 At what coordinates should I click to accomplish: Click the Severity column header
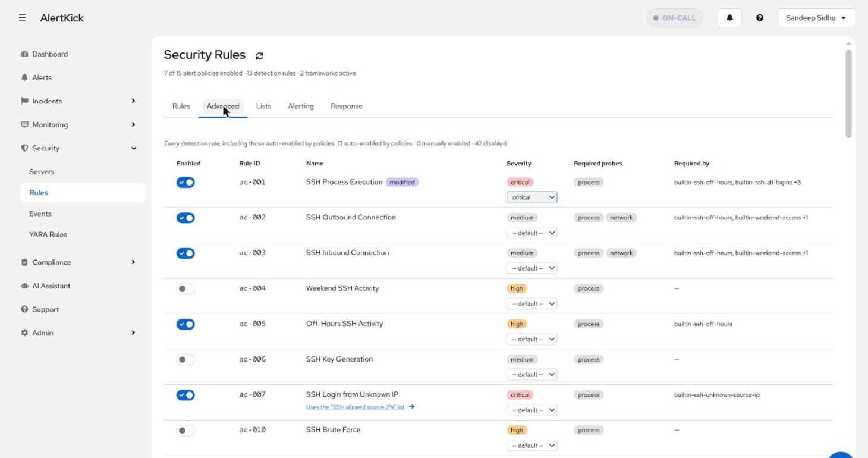coord(519,164)
